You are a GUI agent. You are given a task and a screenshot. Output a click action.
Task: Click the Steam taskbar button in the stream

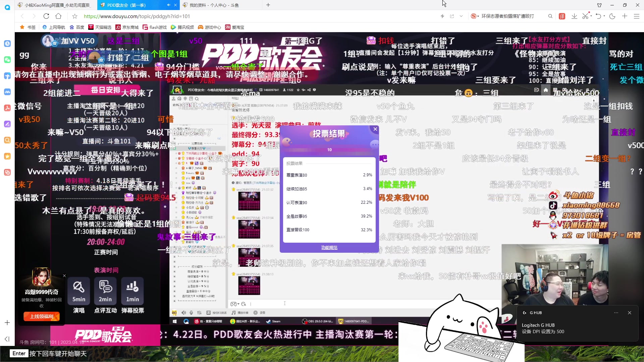click(273, 321)
